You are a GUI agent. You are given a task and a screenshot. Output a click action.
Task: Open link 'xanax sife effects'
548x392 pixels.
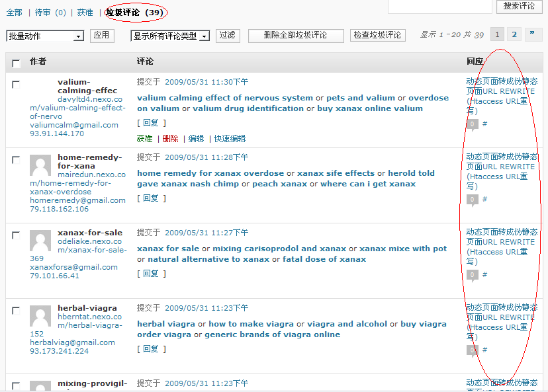[x=336, y=173]
